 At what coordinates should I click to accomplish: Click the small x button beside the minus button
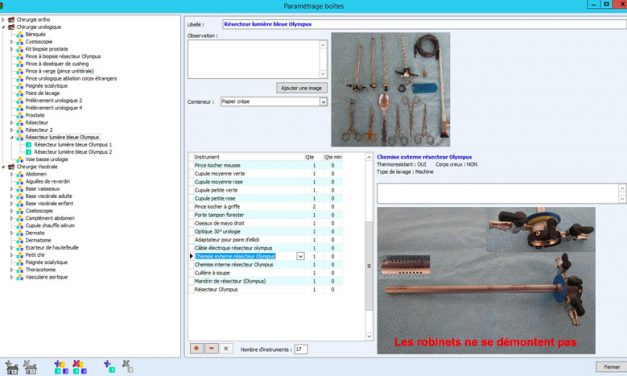click(x=226, y=348)
